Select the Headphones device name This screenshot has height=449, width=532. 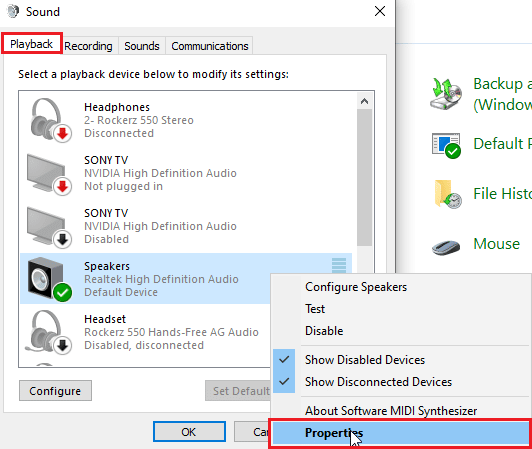click(117, 107)
